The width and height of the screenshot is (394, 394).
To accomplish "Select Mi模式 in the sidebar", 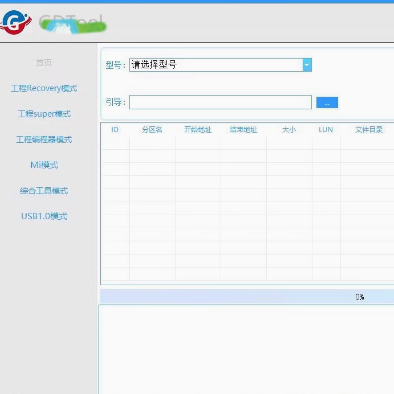I will pyautogui.click(x=44, y=165).
